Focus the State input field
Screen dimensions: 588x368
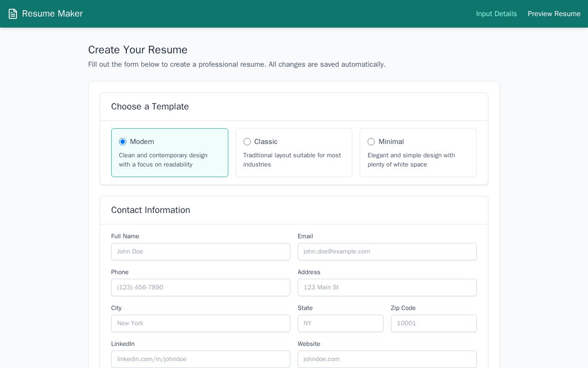click(x=340, y=323)
